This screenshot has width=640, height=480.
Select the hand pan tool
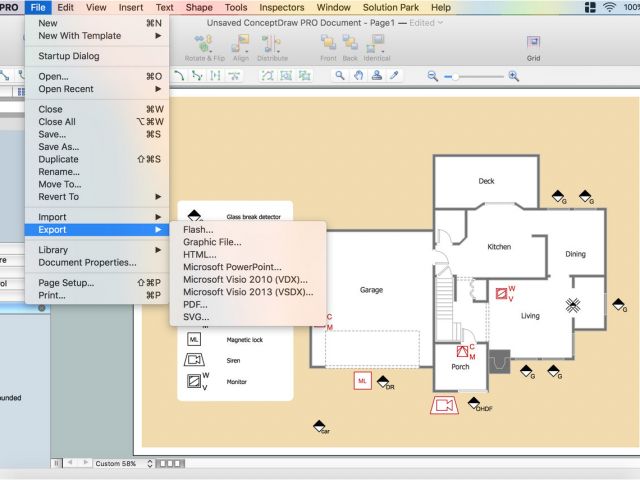pyautogui.click(x=358, y=76)
